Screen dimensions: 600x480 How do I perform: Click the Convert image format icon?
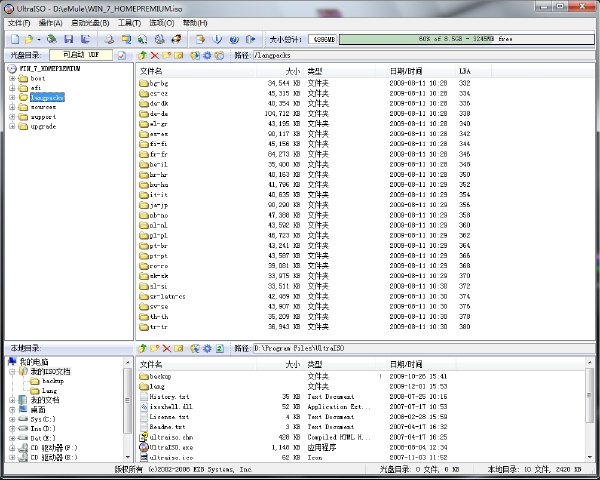pos(126,39)
